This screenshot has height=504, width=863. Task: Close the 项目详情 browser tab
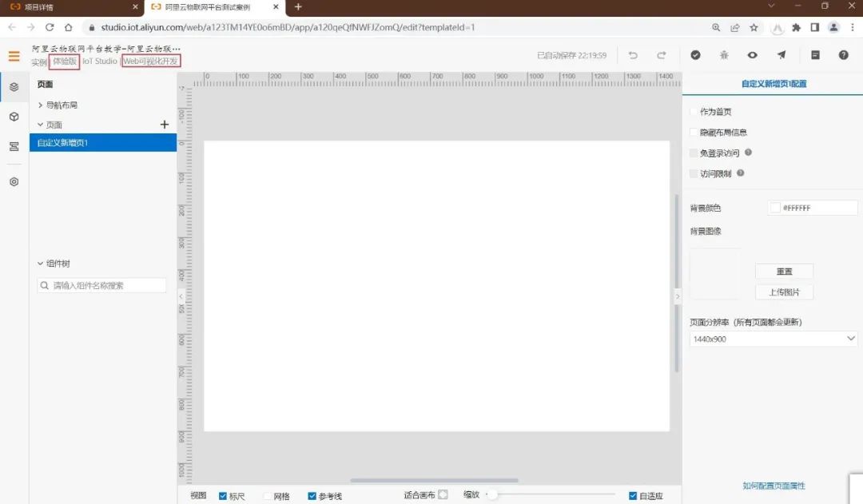coord(135,7)
